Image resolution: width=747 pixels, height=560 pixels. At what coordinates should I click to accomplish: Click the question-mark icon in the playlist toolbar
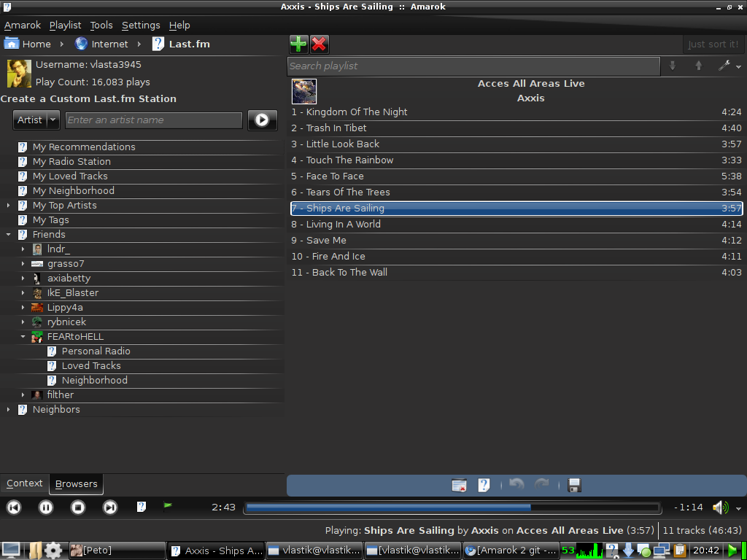click(x=484, y=485)
